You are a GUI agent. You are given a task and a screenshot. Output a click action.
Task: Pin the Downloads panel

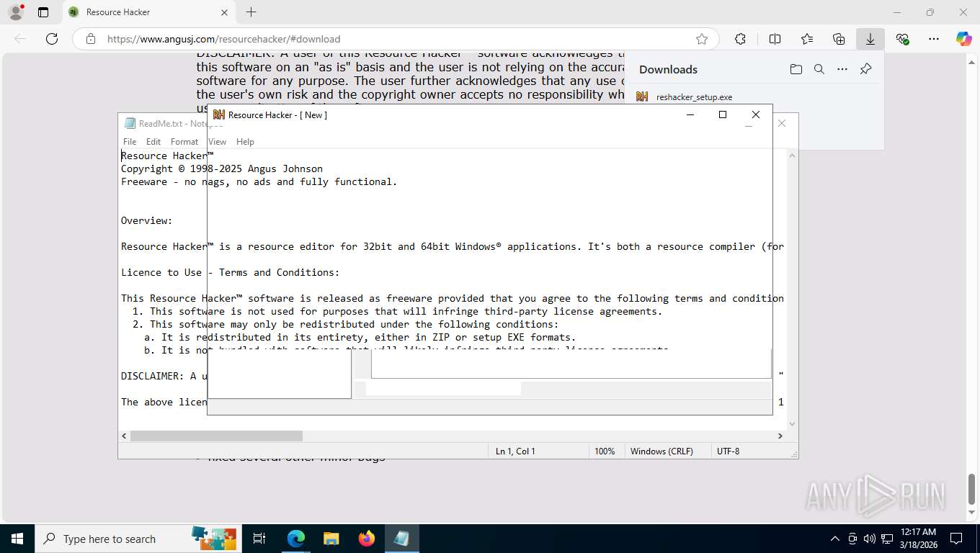click(866, 69)
